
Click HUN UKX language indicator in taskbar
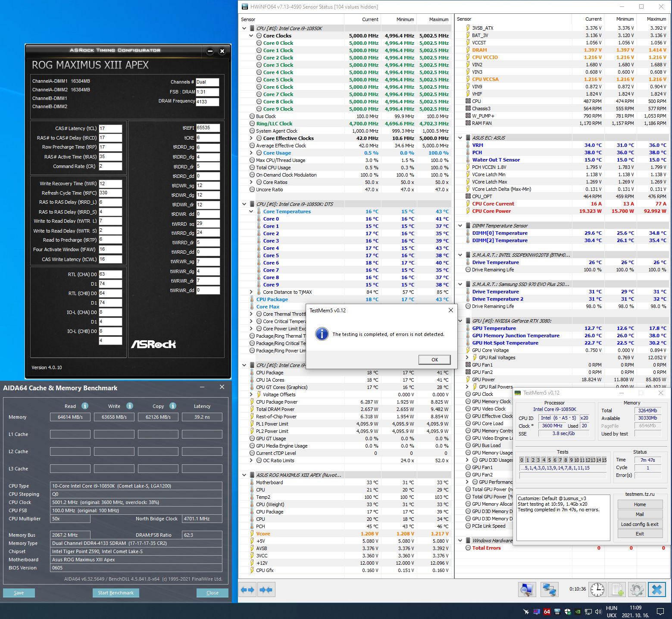coord(612,612)
